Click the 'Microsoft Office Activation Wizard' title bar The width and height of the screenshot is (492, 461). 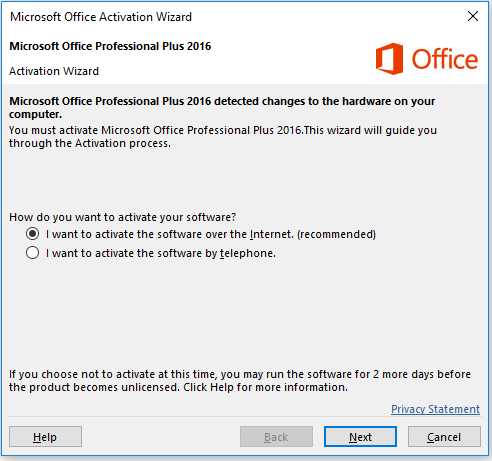[x=101, y=17]
